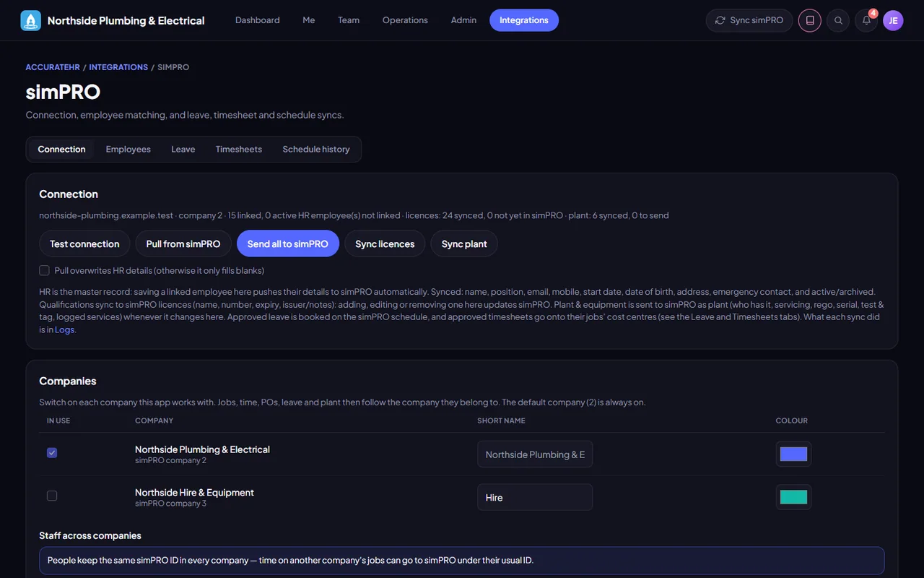Enable Pull overwrites HR details checkbox
Screen dimensions: 924x578
click(x=44, y=270)
